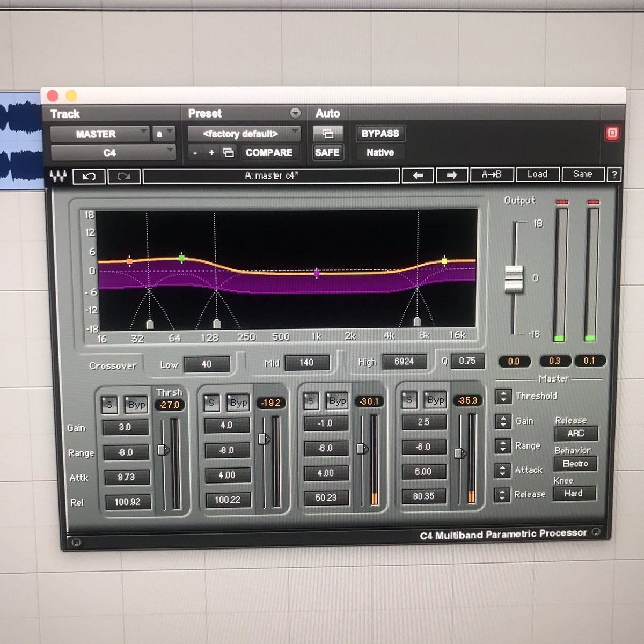Select the magenta mid band marker

(317, 273)
